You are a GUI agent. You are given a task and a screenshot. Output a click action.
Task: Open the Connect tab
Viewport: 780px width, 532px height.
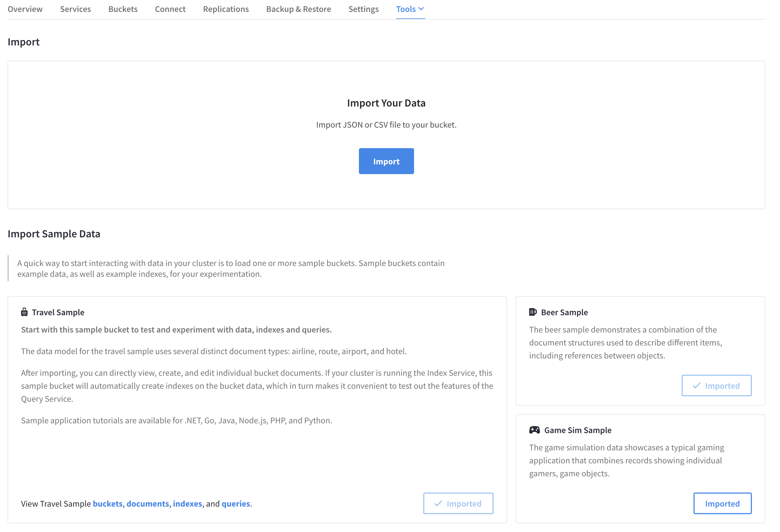coord(170,9)
